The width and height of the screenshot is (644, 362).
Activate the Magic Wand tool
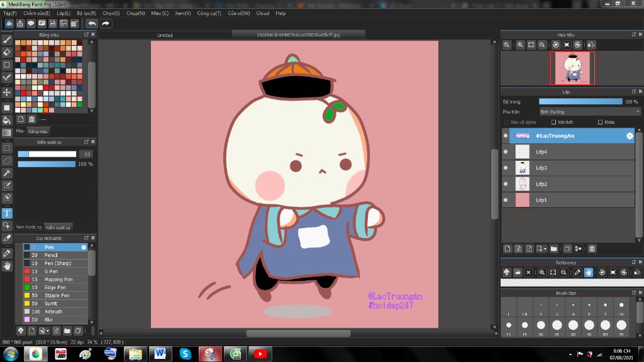(7, 173)
